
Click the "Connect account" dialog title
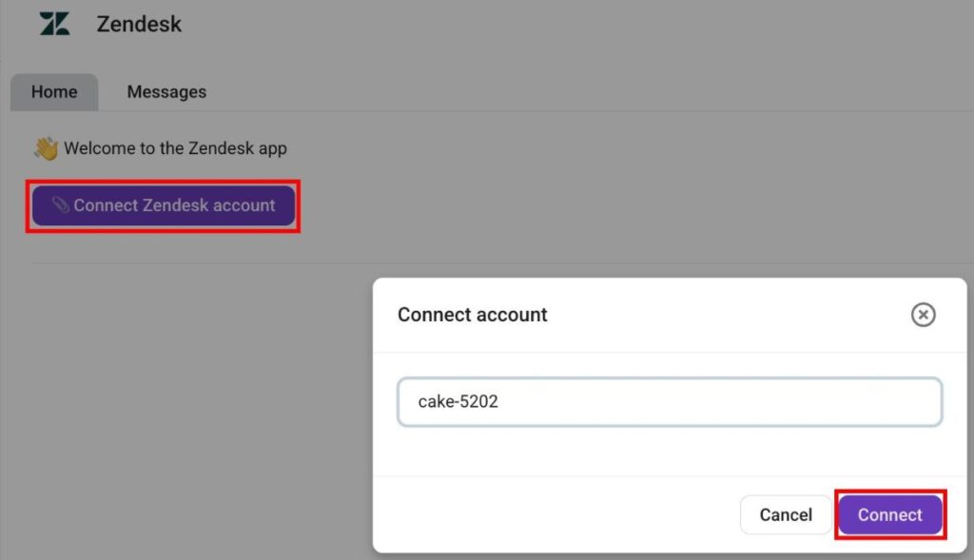tap(473, 315)
